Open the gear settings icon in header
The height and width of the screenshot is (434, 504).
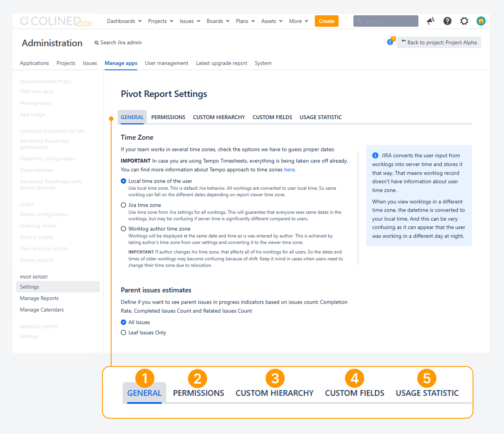464,21
